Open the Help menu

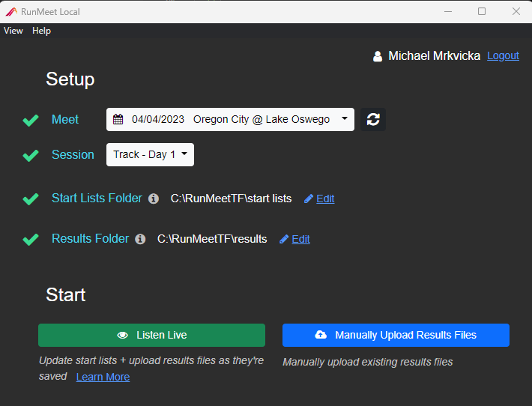41,31
